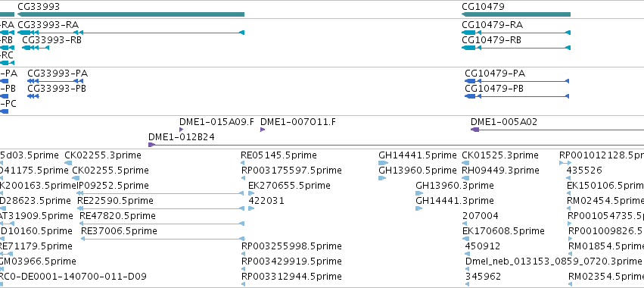The height and width of the screenshot is (288, 644).
Task: Click the CK01525.3prime EST label
Action: pyautogui.click(x=500, y=155)
